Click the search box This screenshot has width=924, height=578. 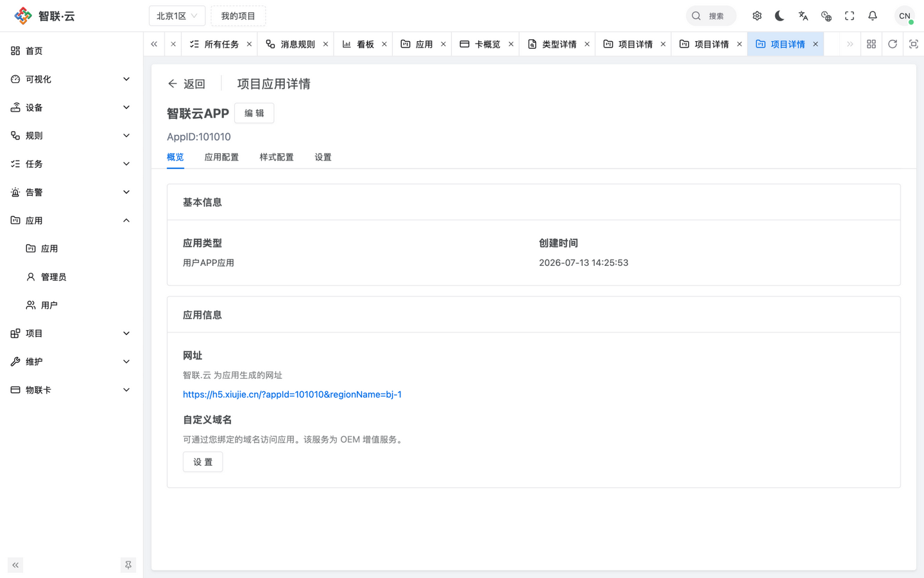711,16
